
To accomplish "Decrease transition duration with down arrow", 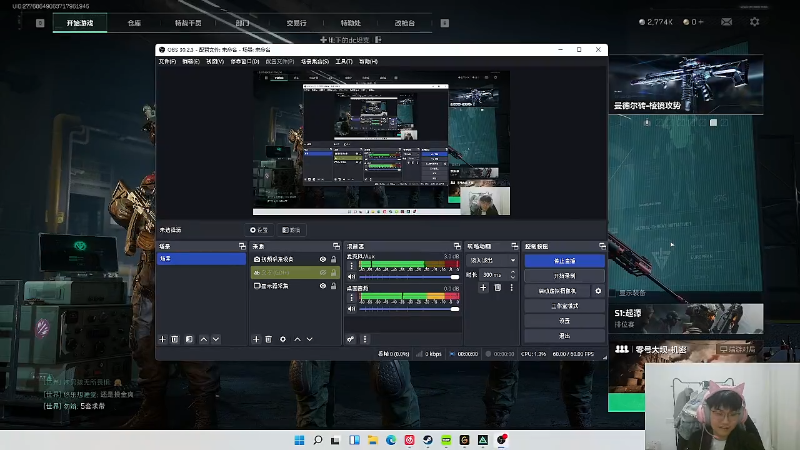I will click(x=513, y=278).
